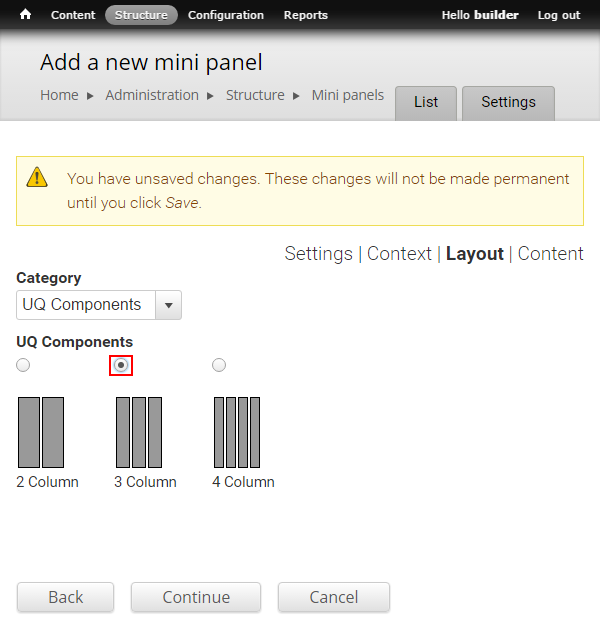Viewport: 600px width, 643px height.
Task: Click the 3 Column layout thumbnail
Action: click(139, 432)
